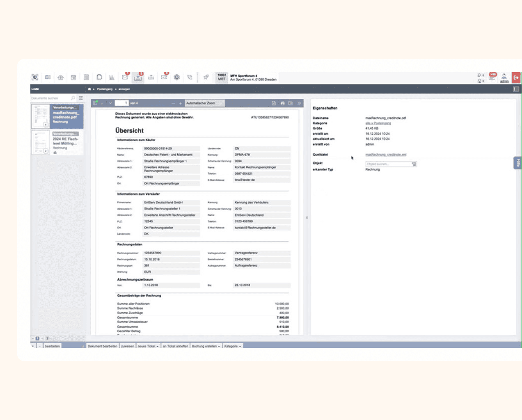
Task: Expand the Kategorie dropdown button
Action: tap(233, 346)
